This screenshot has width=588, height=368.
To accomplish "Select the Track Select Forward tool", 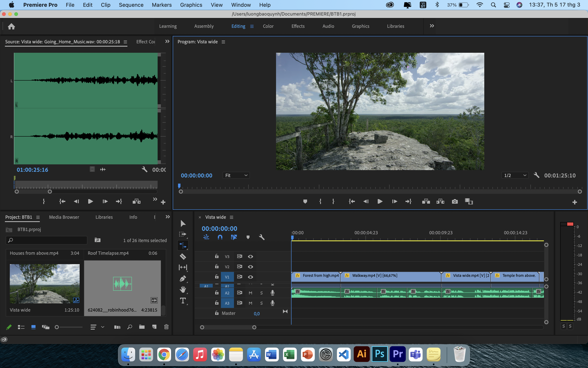I will [x=183, y=234].
